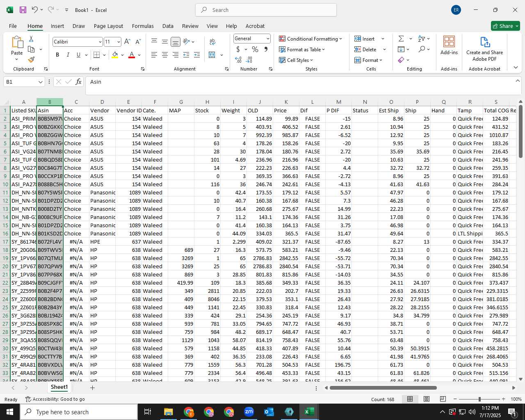Click Decrease Indent icon
This screenshot has width=525, height=420.
[186, 55]
